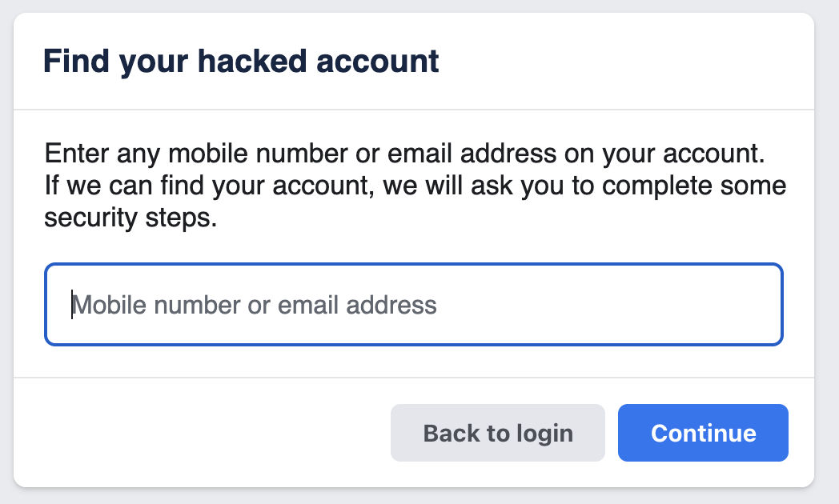Viewport: 839px width, 504px height.
Task: Click Continue to proceed with account recovery
Action: tap(703, 433)
